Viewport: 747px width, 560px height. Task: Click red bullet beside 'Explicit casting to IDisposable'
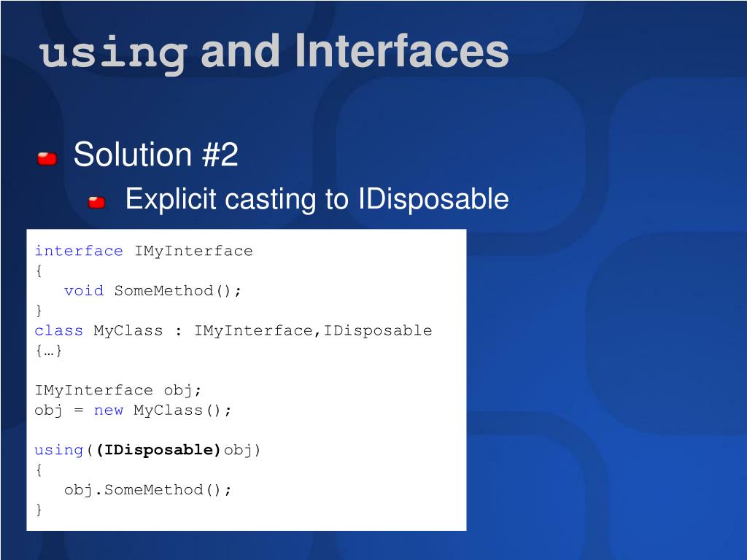coord(97,203)
